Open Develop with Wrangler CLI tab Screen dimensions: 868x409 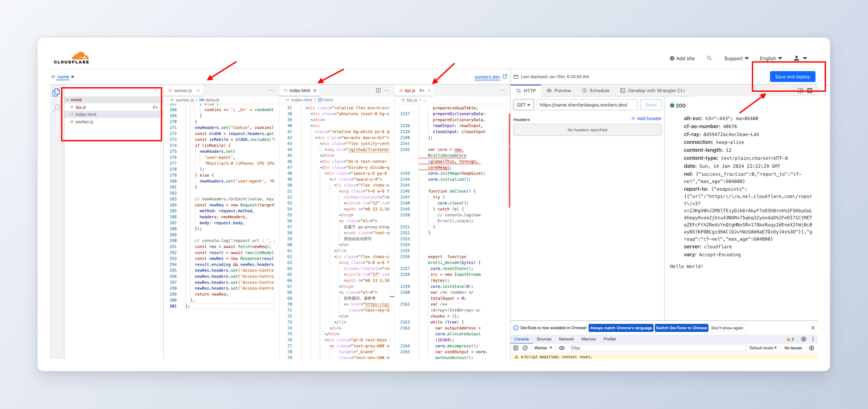point(652,90)
